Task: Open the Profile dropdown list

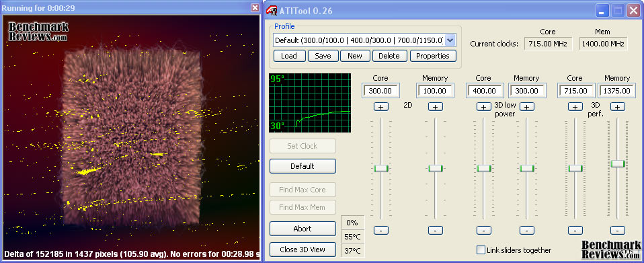Action: [x=450, y=40]
